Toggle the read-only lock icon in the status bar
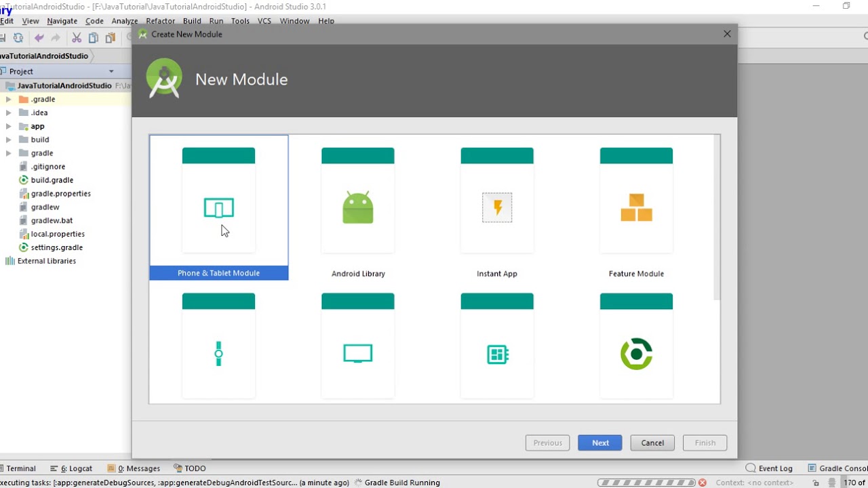The width and height of the screenshot is (868, 488). [816, 483]
